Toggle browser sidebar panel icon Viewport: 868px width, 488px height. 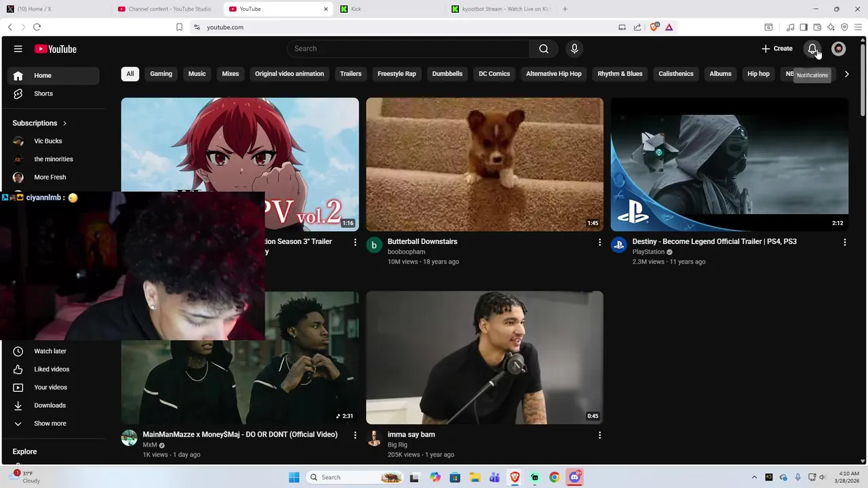(804, 27)
